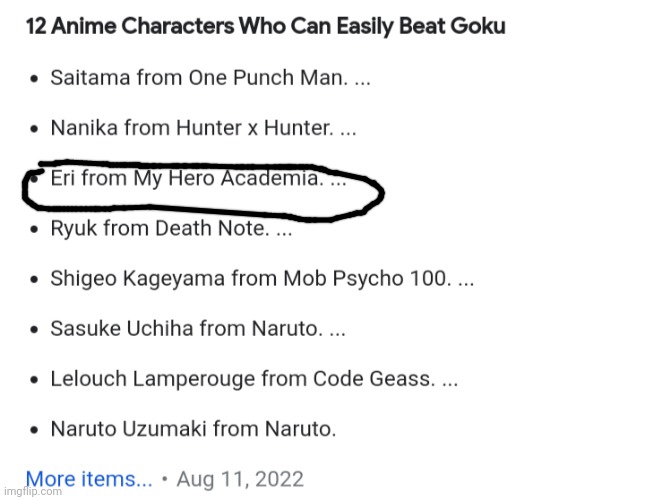Select the Ryuk from Death Note entry
The width and height of the screenshot is (645, 500).
pos(171,228)
